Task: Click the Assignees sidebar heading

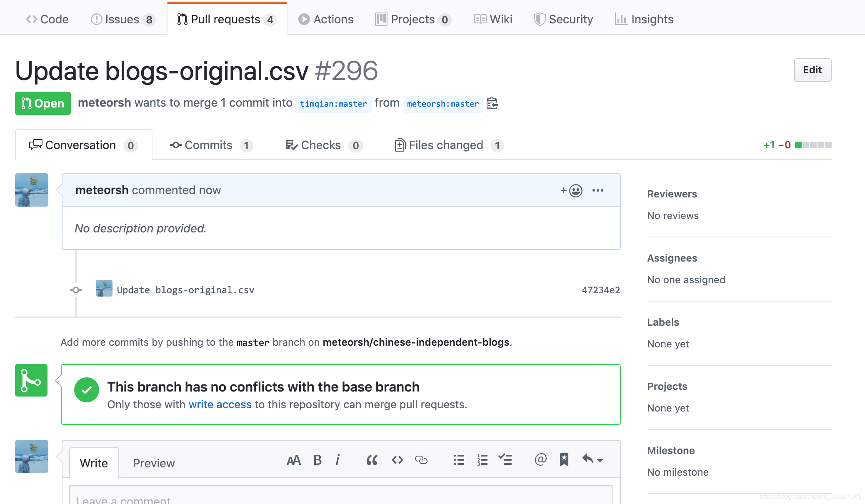Action: [x=672, y=258]
